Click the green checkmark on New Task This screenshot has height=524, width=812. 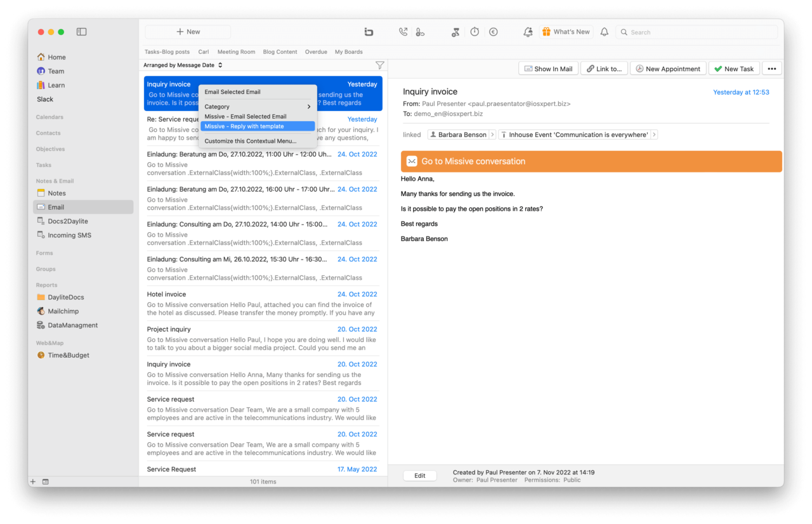tap(719, 68)
